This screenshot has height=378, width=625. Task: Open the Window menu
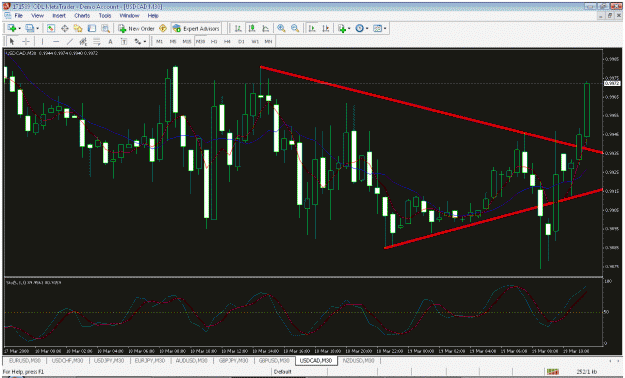(x=129, y=16)
